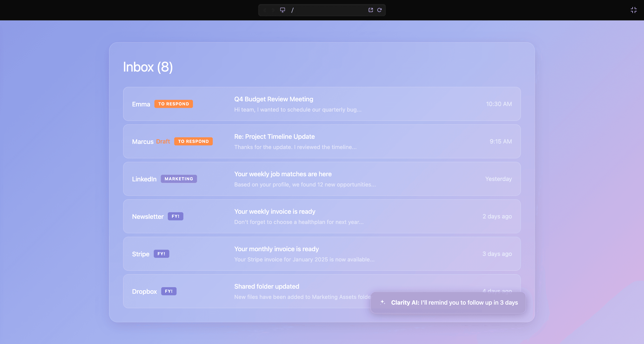Open preview in new window icon
The width and height of the screenshot is (644, 344).
coord(371,10)
